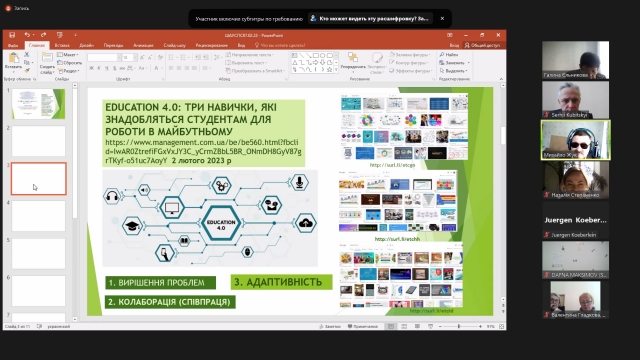640x360 pixels.
Task: Expand the Заливка фигуры (Shape Fill) dropdown
Action: click(410, 54)
